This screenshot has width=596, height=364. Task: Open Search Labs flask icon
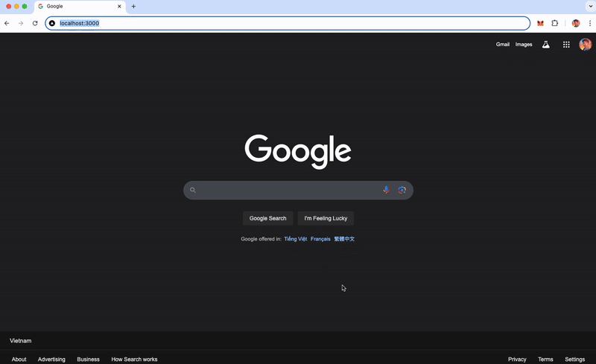[546, 45]
